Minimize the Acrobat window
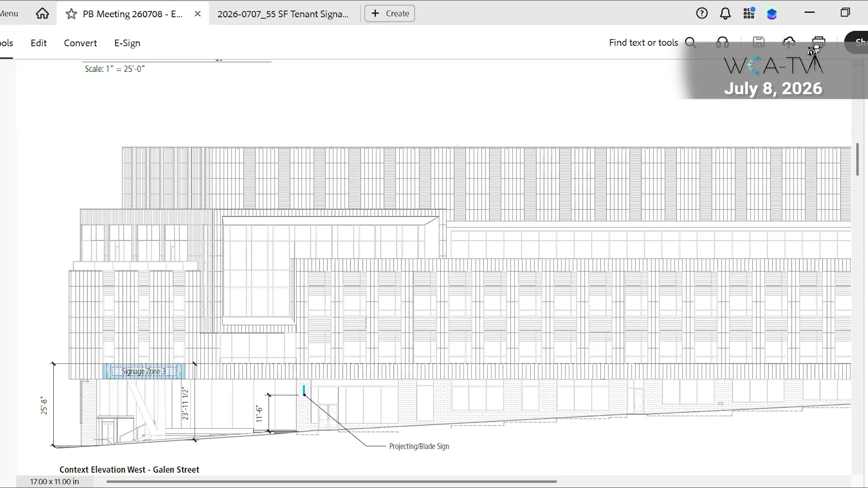The height and width of the screenshot is (488, 868). pyautogui.click(x=810, y=13)
